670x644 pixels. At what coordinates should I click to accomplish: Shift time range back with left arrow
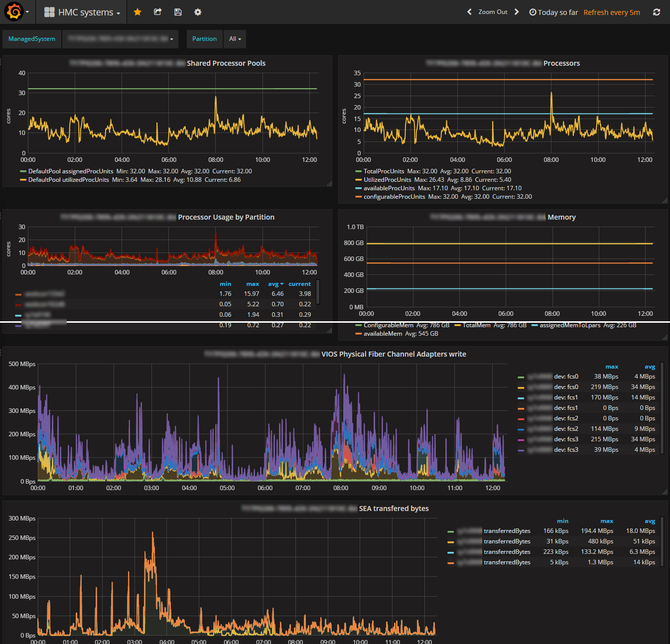tap(469, 12)
